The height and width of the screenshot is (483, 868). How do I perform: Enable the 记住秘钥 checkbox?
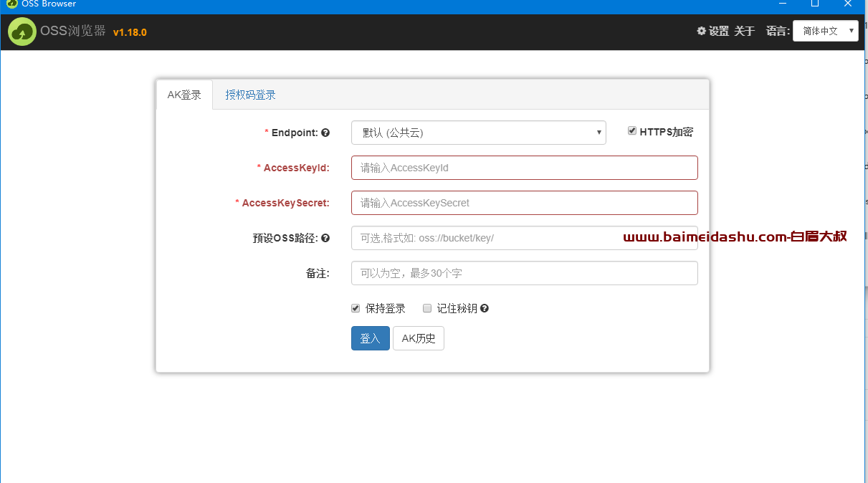(427, 308)
